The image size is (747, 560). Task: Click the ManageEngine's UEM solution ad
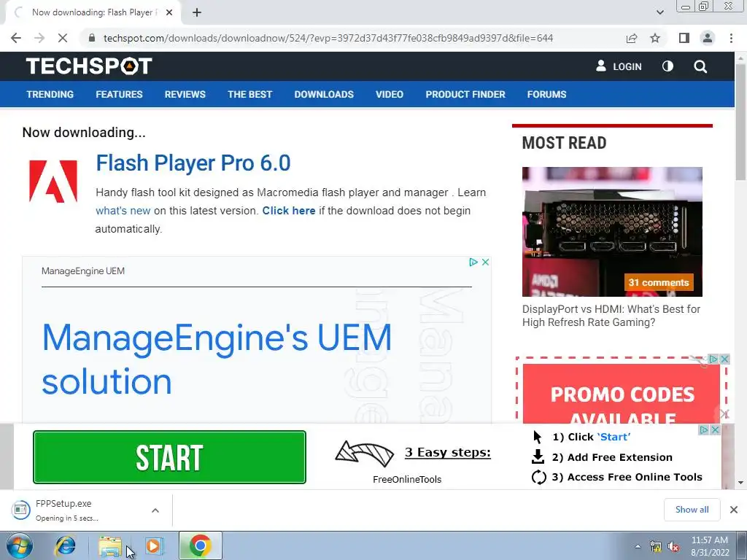217,359
